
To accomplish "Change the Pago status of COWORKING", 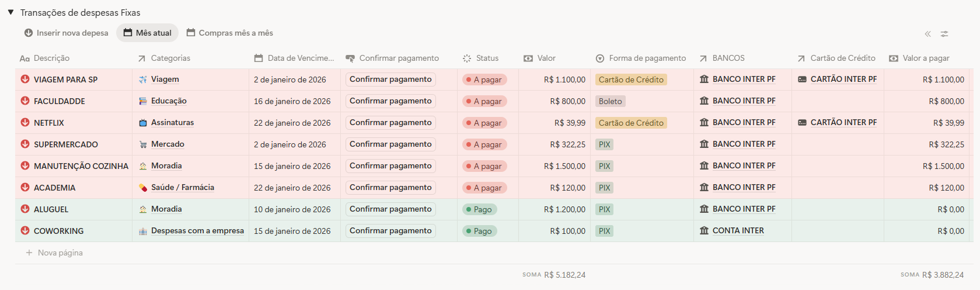I will (x=479, y=231).
